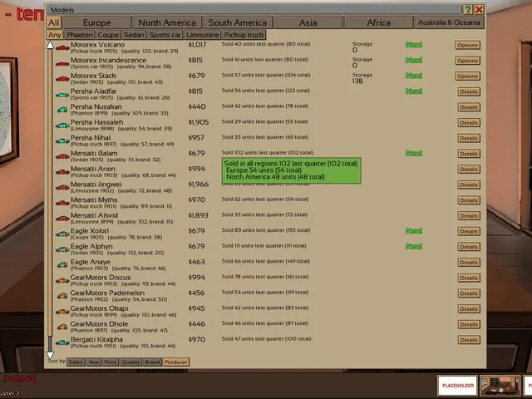This screenshot has width=532, height=399.
Task: Click the Mersatti Myths car icon
Action: click(x=62, y=203)
